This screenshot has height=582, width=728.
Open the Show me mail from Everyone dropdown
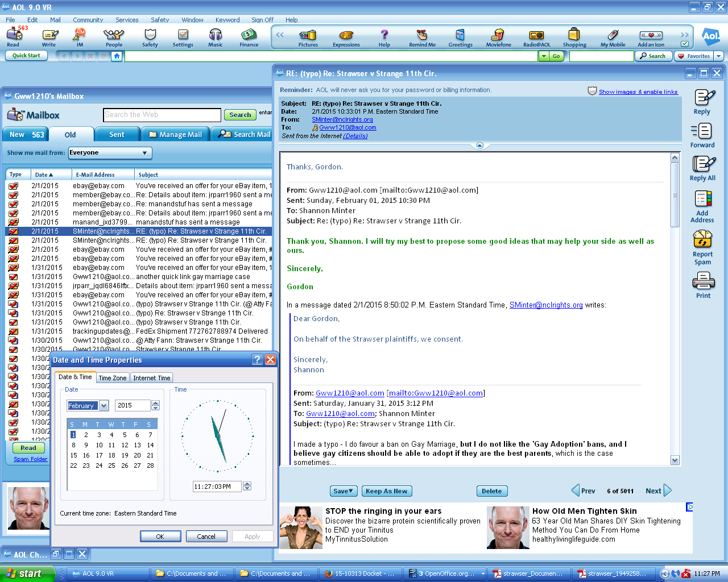click(110, 153)
